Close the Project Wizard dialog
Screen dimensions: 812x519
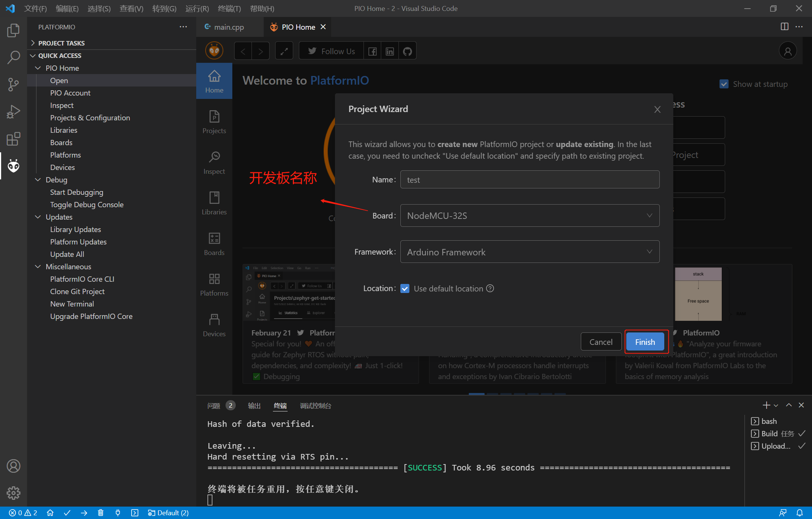click(x=657, y=109)
